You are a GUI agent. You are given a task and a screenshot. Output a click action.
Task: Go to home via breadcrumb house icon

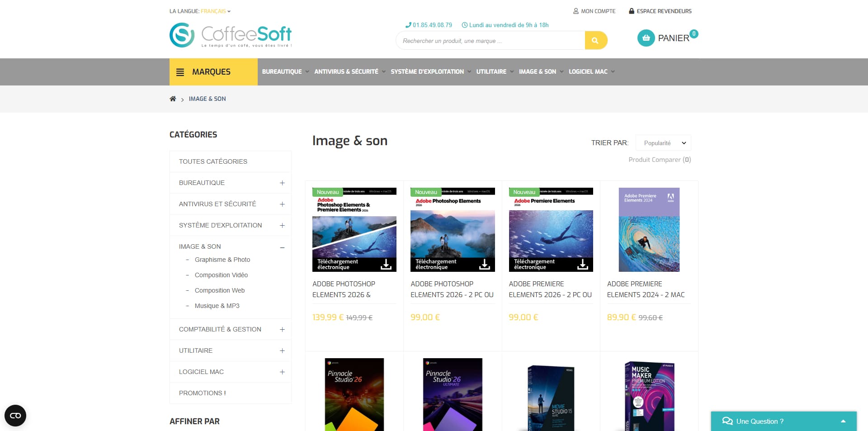tap(173, 99)
